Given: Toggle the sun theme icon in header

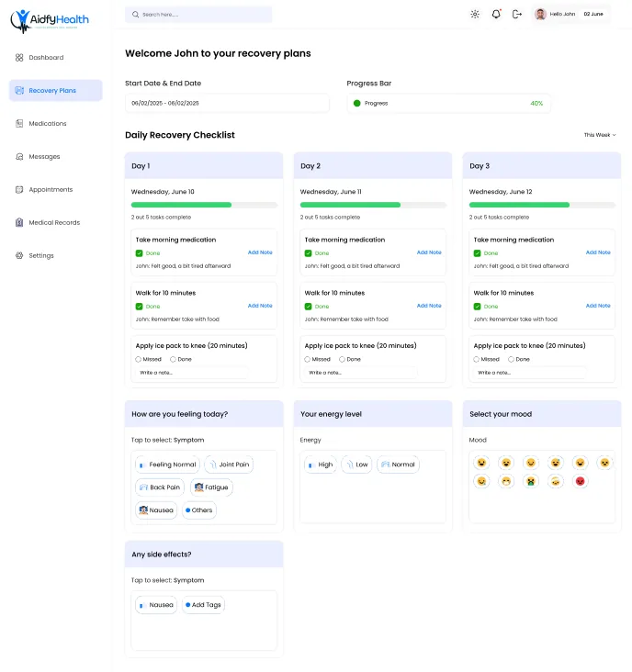Looking at the screenshot, I should [x=475, y=14].
